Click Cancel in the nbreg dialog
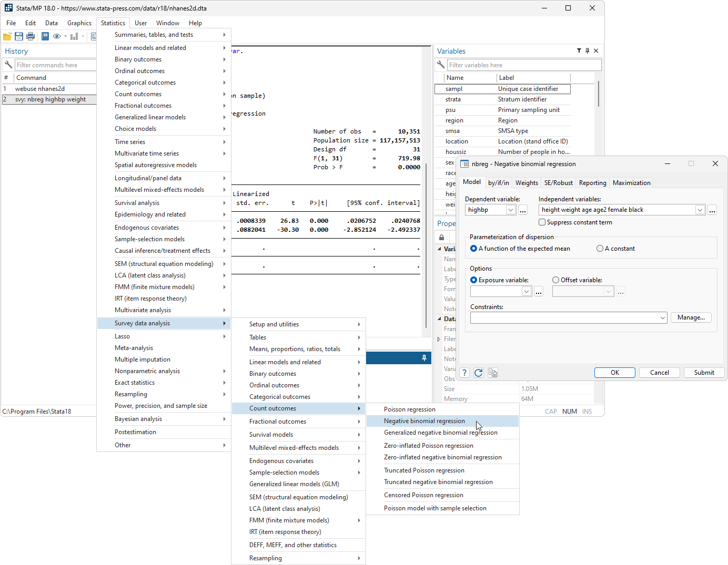This screenshot has height=565, width=728. pos(660,373)
